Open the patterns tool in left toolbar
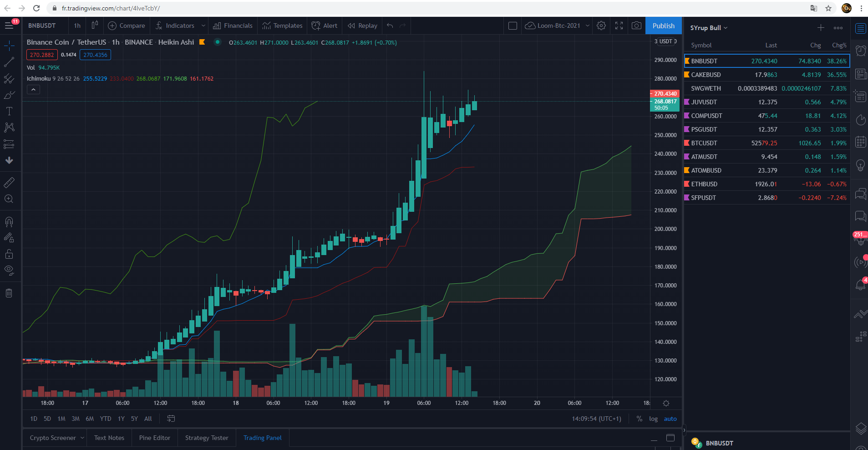 pos(9,128)
